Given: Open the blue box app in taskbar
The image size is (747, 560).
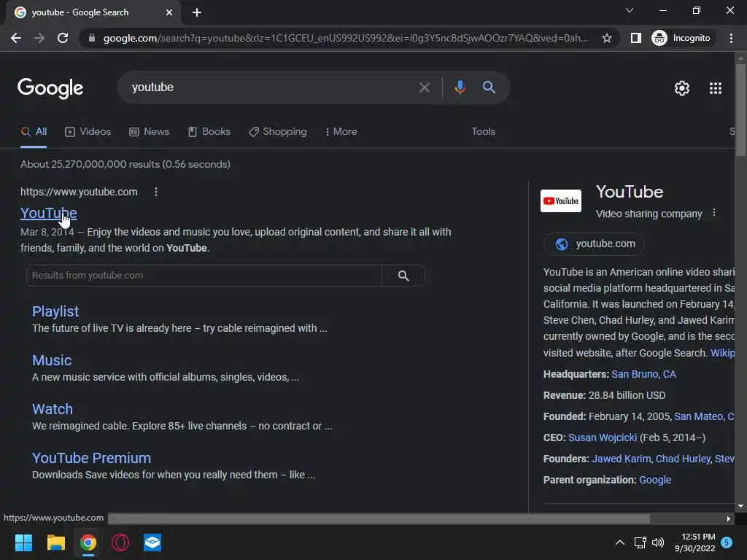Looking at the screenshot, I should [x=152, y=542].
